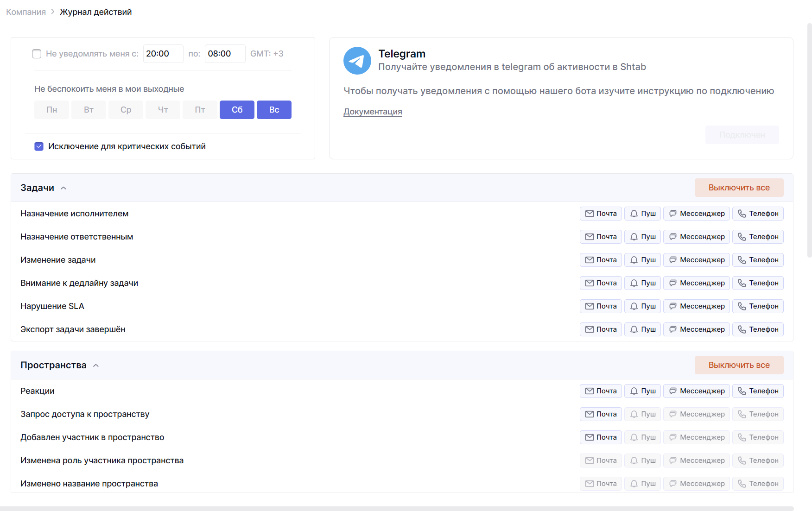The height and width of the screenshot is (511, 812).
Task: Open the Документация link
Action: (x=373, y=112)
